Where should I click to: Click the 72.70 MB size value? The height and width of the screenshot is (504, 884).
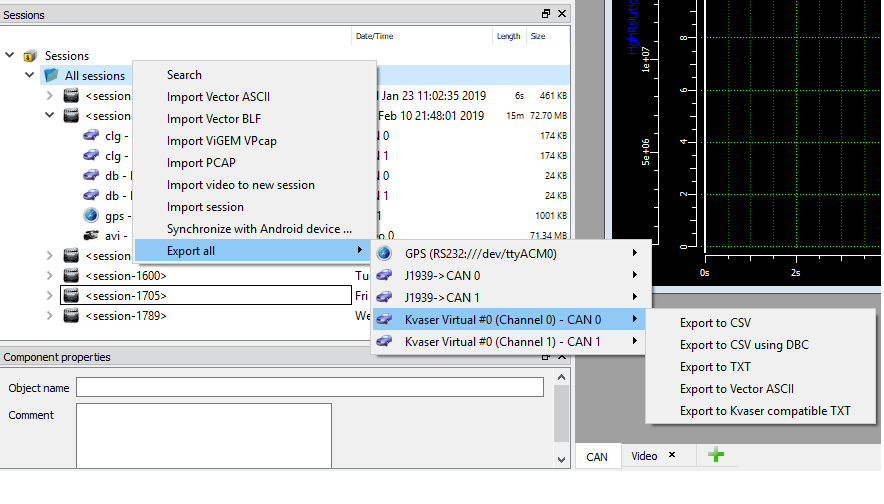click(x=548, y=116)
